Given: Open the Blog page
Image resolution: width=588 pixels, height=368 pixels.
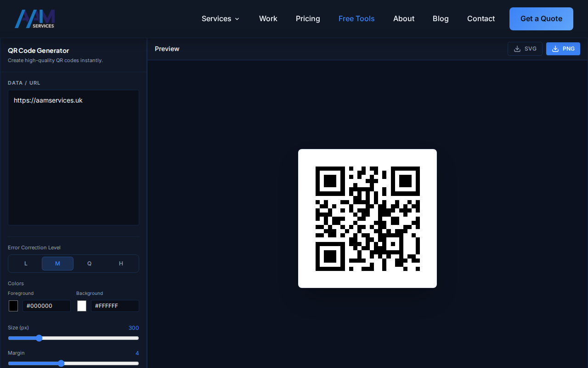Looking at the screenshot, I should [441, 19].
